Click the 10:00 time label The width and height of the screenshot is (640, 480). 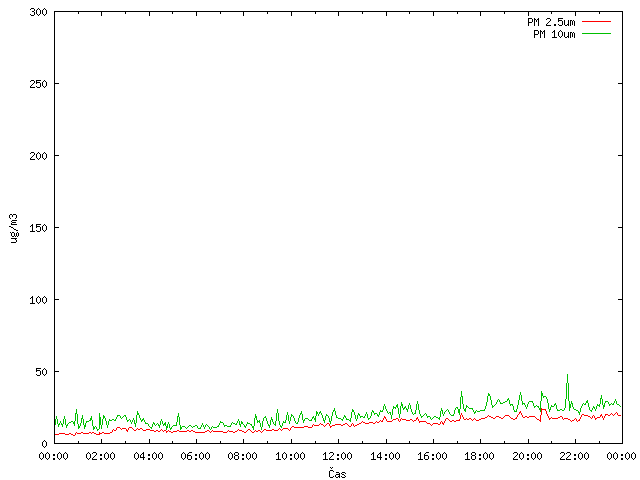[290, 456]
